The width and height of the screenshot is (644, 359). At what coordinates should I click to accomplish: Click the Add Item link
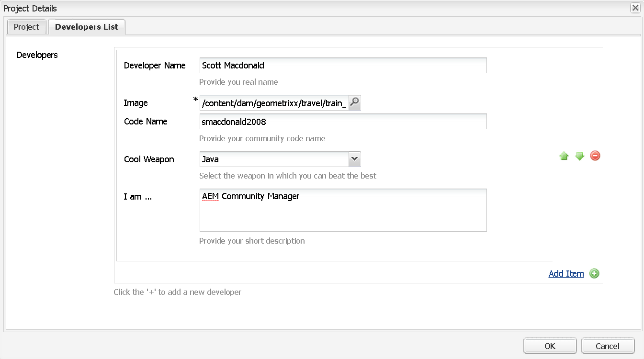point(566,274)
